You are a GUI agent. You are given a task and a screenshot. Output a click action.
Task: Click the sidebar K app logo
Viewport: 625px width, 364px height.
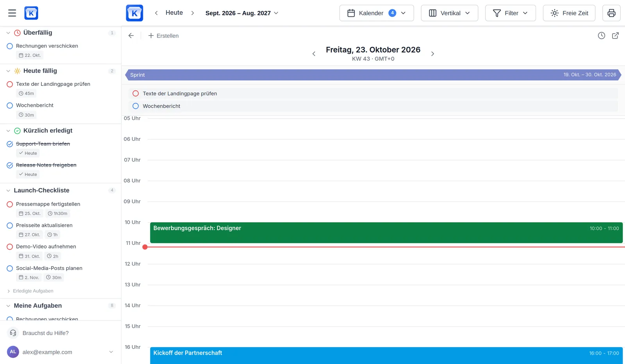click(x=31, y=13)
